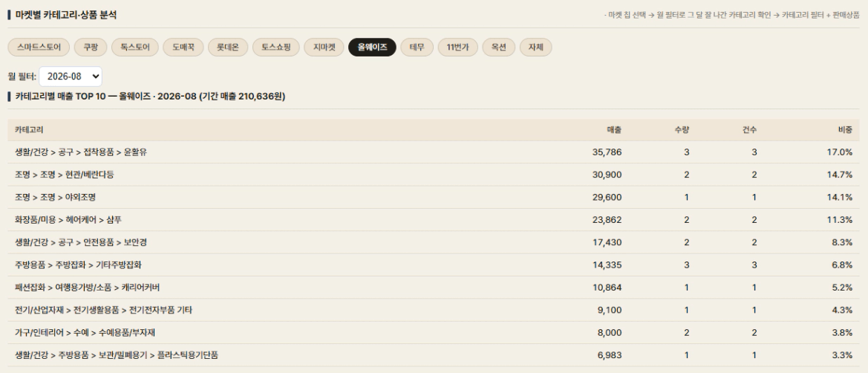Select the 11번가 chip
The width and height of the screenshot is (868, 373).
coord(458,48)
